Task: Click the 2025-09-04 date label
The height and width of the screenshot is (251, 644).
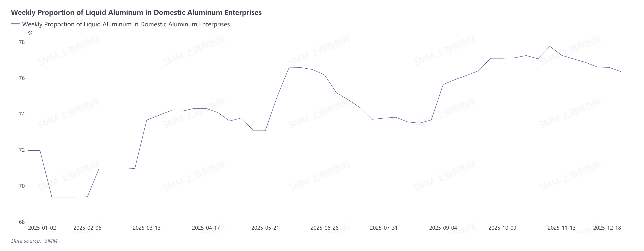Action: coord(443,228)
